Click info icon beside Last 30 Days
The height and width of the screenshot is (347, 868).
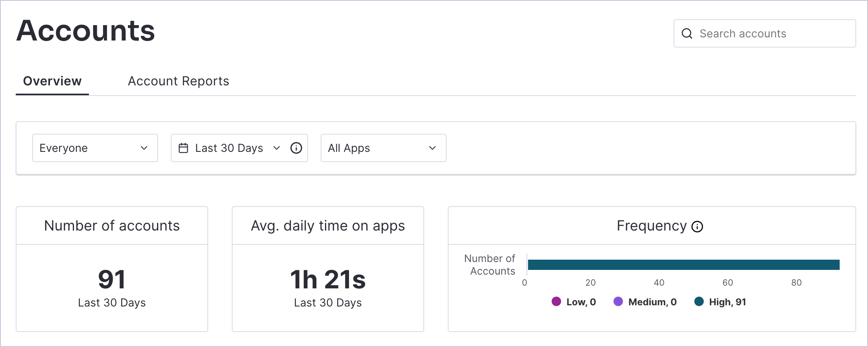[296, 148]
